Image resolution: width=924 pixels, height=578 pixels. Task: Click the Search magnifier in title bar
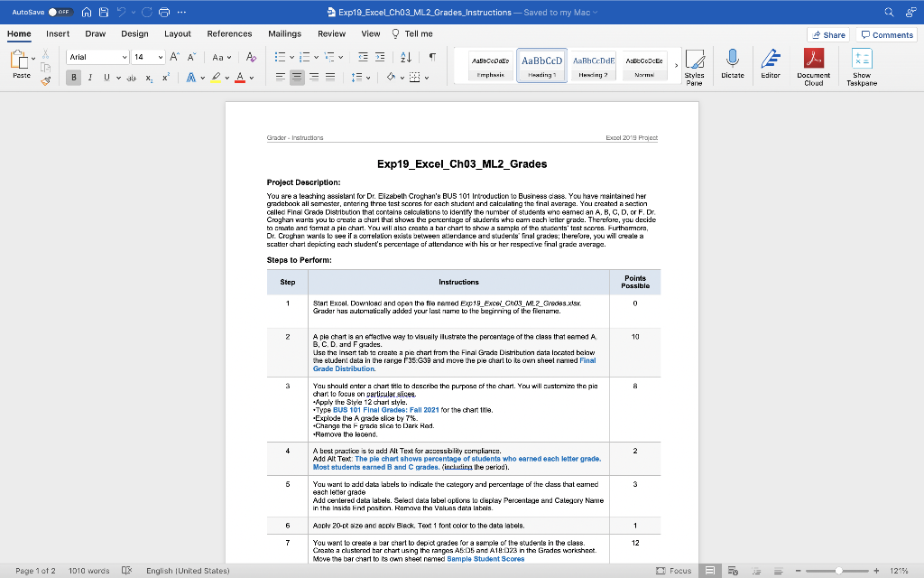pyautogui.click(x=889, y=12)
